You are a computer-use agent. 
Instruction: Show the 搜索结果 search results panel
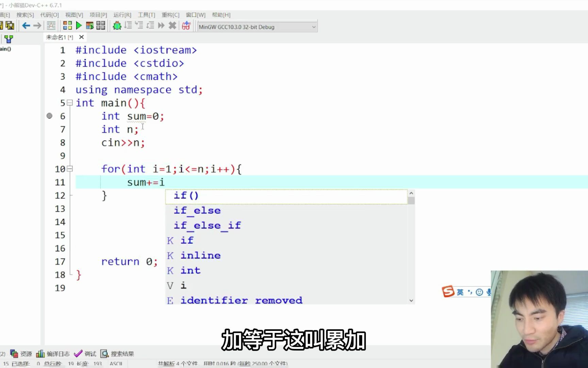click(x=121, y=354)
